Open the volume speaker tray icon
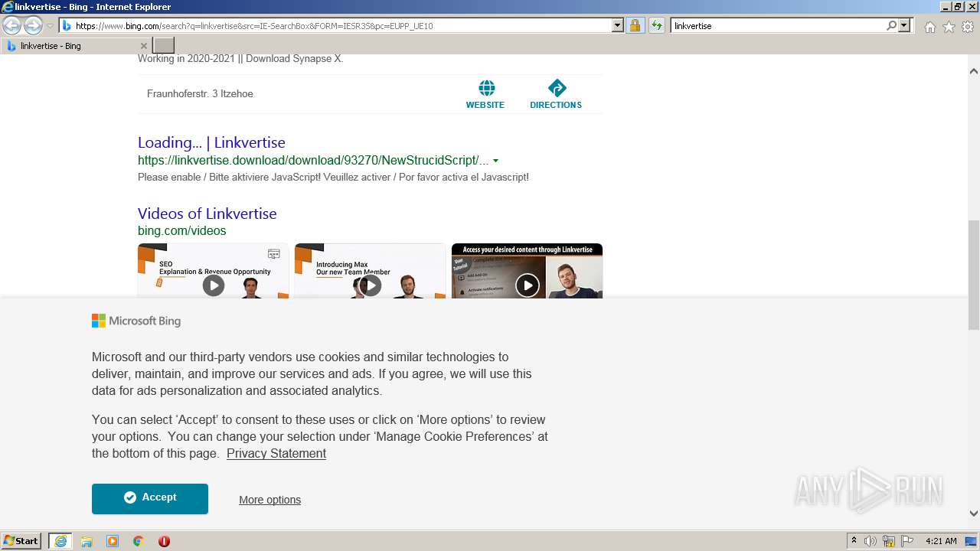This screenshot has height=551, width=980. click(x=871, y=541)
